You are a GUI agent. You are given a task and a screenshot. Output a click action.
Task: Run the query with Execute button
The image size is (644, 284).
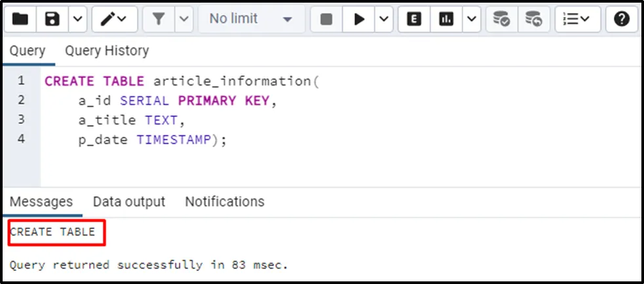[x=359, y=19]
